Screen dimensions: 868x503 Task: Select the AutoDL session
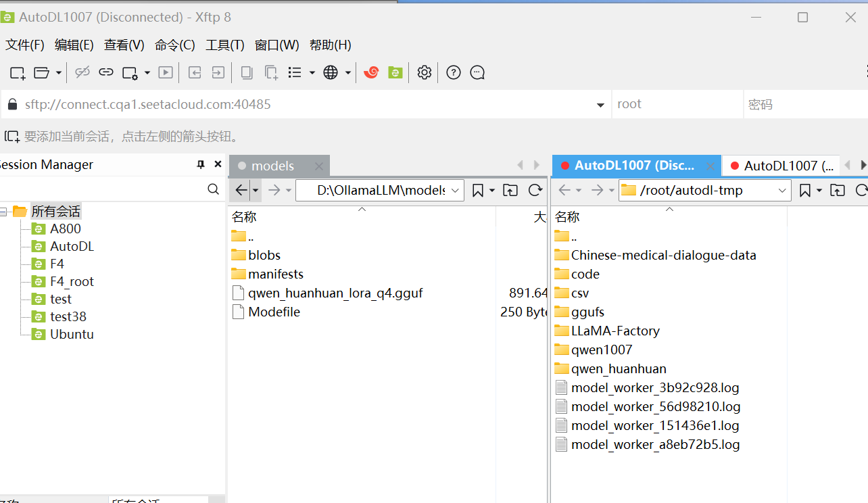click(72, 247)
